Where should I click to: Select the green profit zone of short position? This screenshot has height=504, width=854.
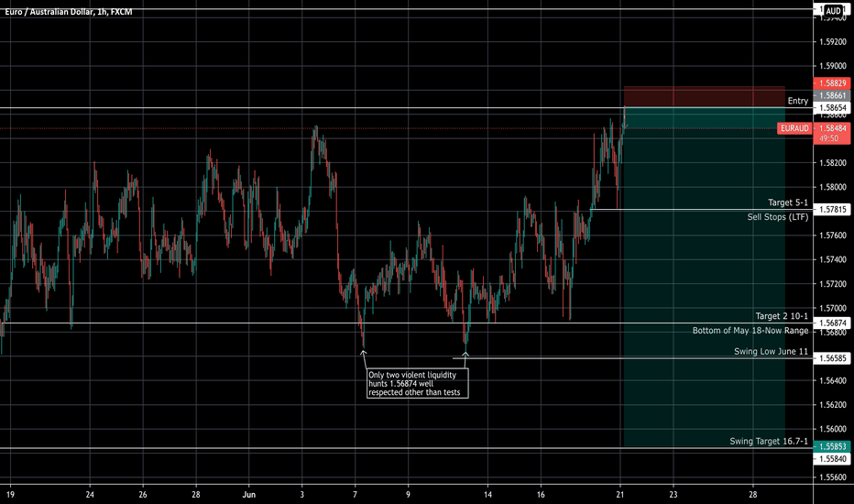tap(705, 278)
